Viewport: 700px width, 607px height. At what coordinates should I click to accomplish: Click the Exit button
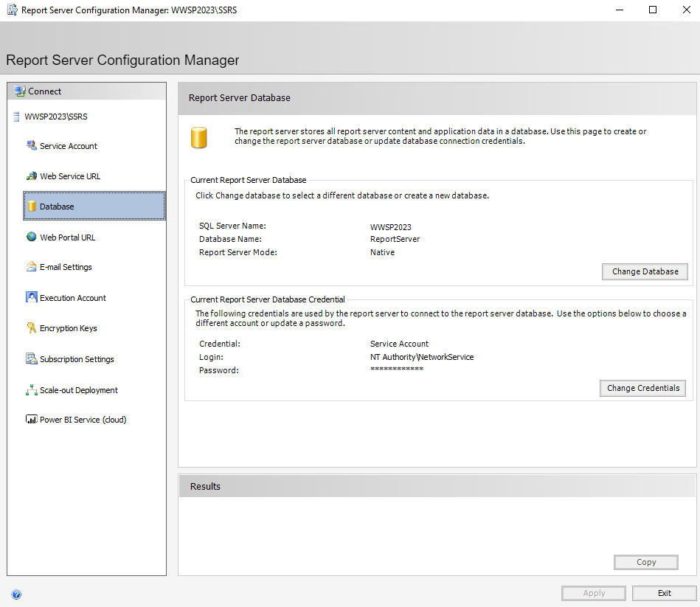[665, 593]
